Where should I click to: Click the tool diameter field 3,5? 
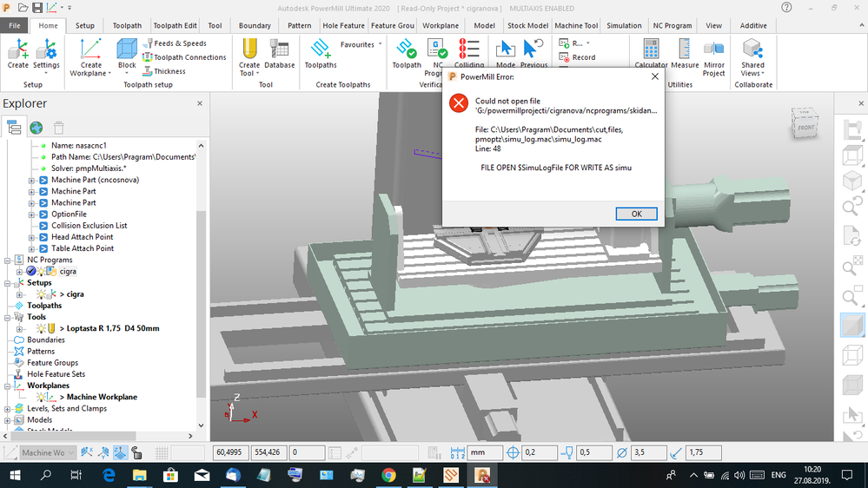click(648, 452)
